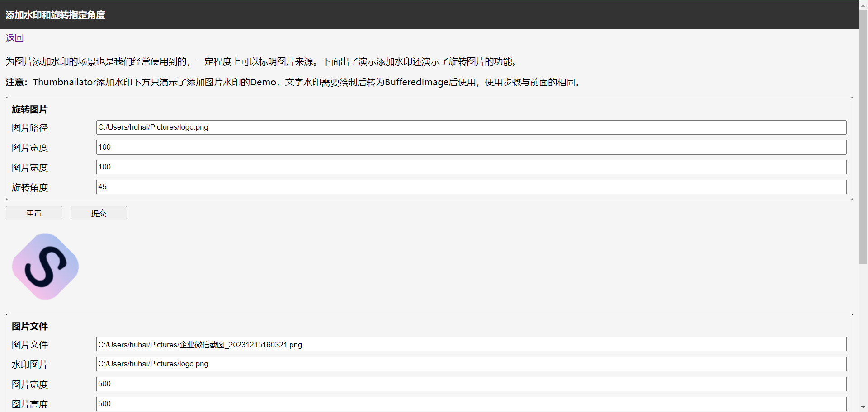Image resolution: width=868 pixels, height=412 pixels.
Task: Click the 旋转角度 label beside the input
Action: [30, 187]
